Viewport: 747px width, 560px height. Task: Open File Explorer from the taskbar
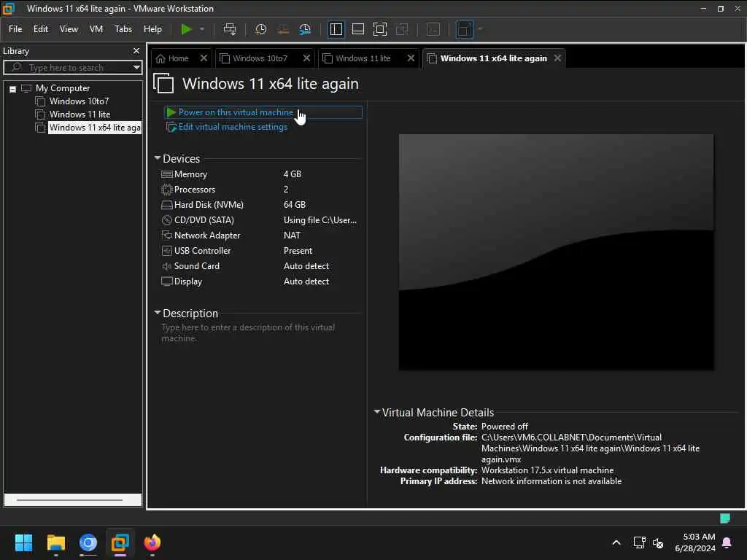(55, 542)
